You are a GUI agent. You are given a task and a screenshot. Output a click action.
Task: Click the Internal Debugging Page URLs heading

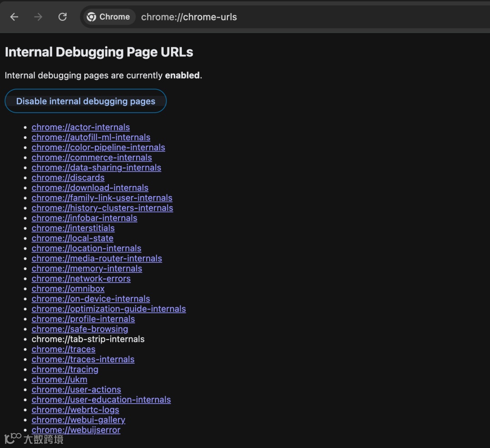coord(99,52)
